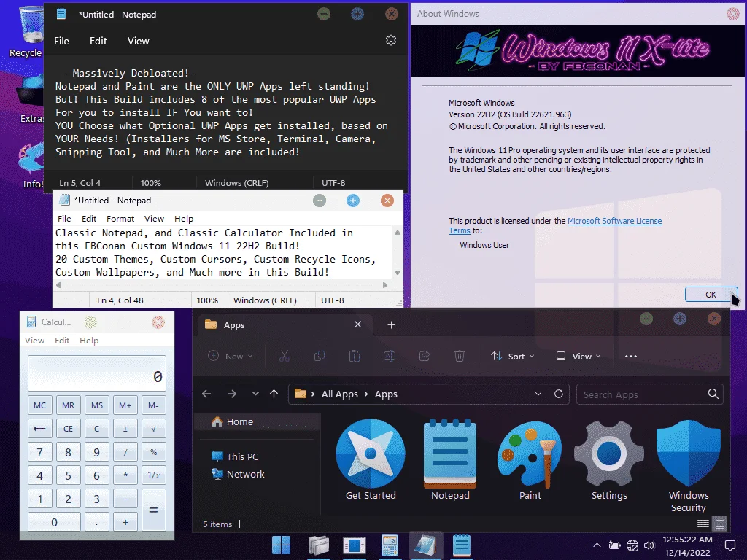Open Windows Security app icon
747x560 pixels.
[x=689, y=464]
